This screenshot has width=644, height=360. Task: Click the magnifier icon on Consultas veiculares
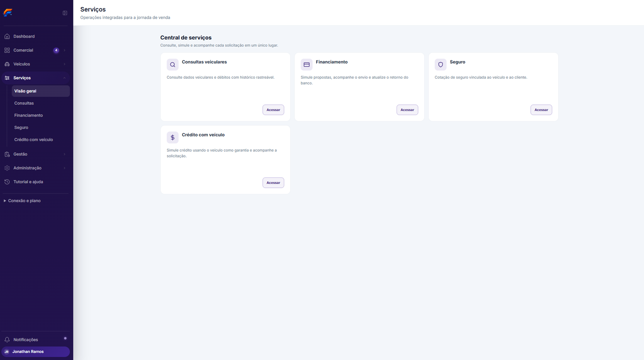tap(172, 64)
